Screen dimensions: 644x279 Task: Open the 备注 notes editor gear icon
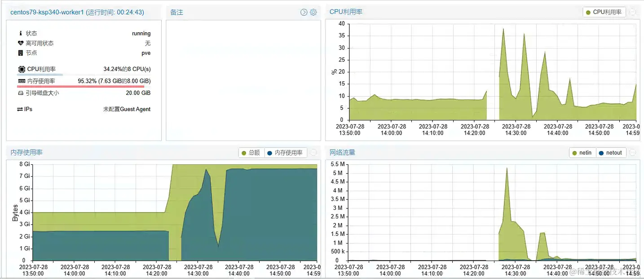pyautogui.click(x=313, y=12)
